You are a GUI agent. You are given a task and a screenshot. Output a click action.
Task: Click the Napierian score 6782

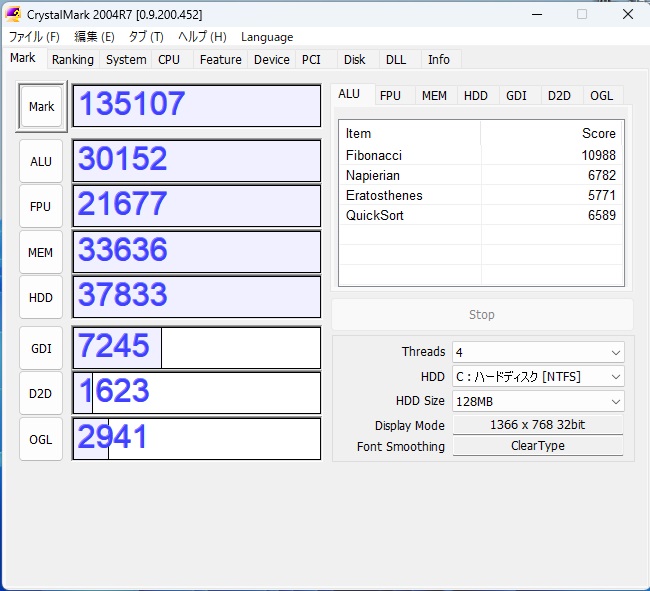[x=601, y=175]
